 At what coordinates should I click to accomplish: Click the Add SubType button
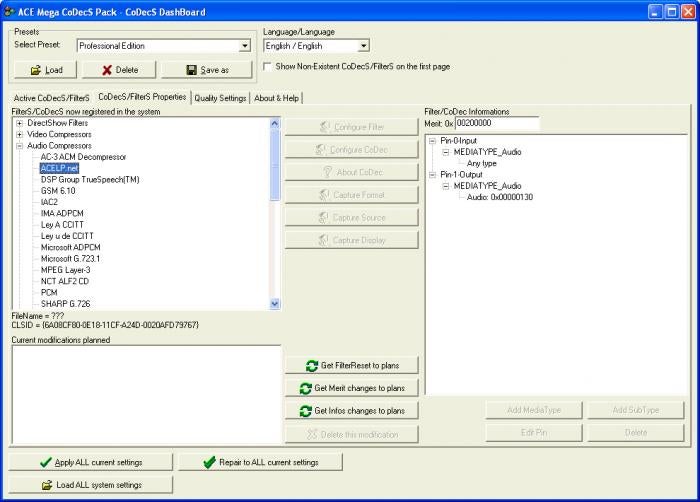(x=636, y=410)
